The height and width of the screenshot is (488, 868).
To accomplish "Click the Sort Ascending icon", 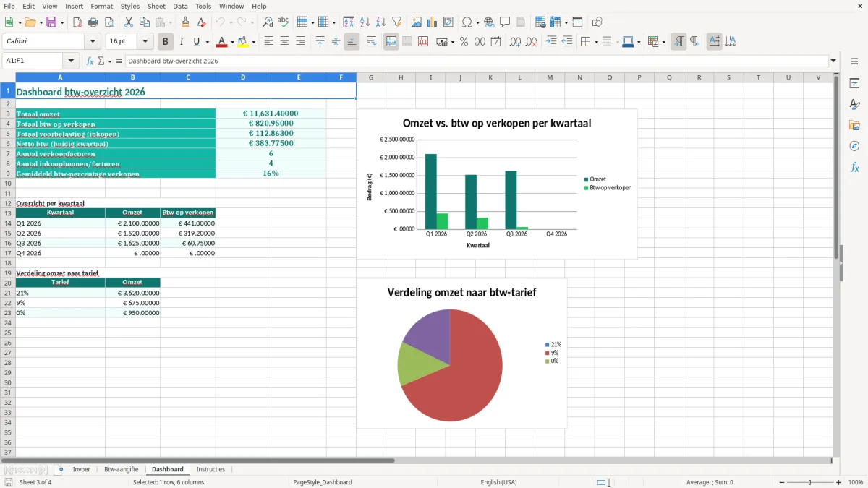I will point(365,22).
